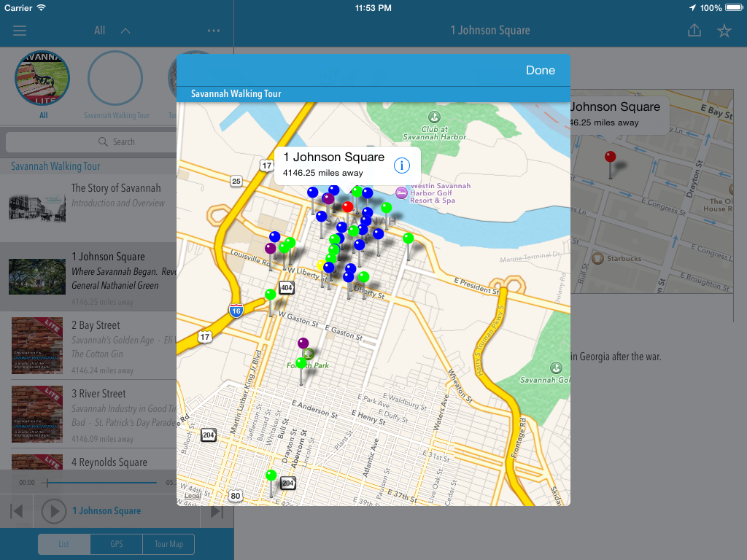
Task: Switch to the GPS tab
Action: (117, 544)
